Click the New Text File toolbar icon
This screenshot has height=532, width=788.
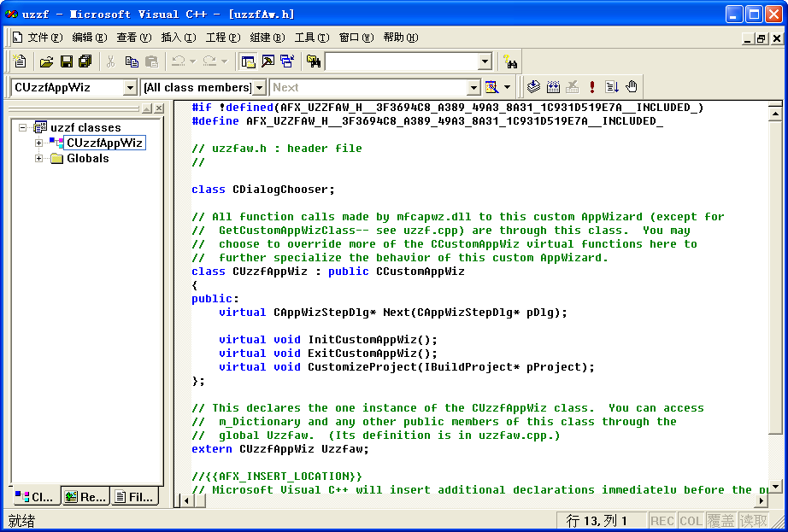tap(20, 61)
